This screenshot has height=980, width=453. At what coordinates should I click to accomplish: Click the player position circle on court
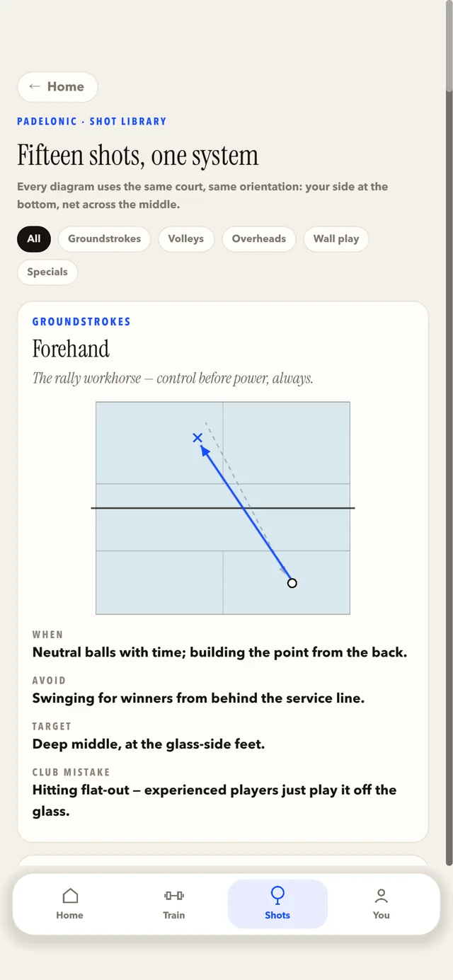292,583
